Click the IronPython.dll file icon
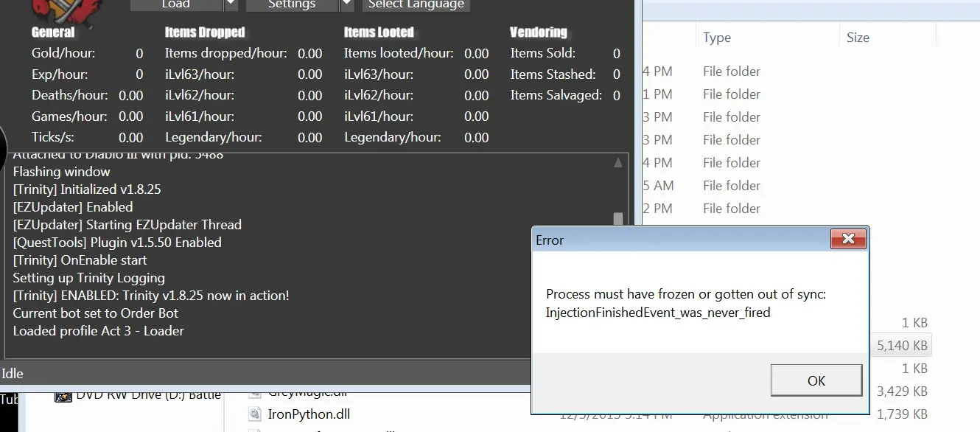Screen dimensions: 980x432 (x=255, y=414)
